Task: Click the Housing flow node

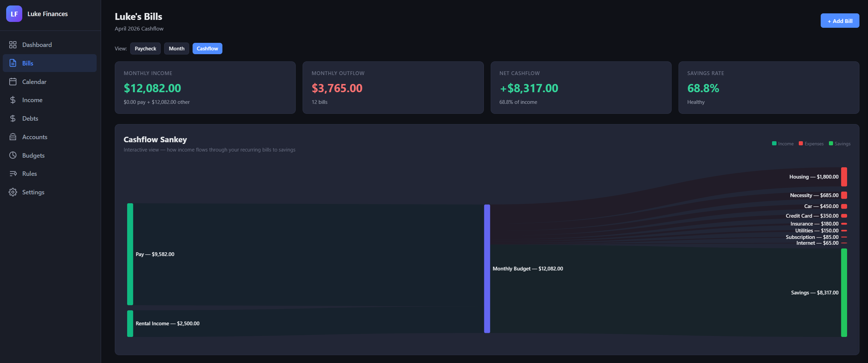Action: click(x=845, y=177)
